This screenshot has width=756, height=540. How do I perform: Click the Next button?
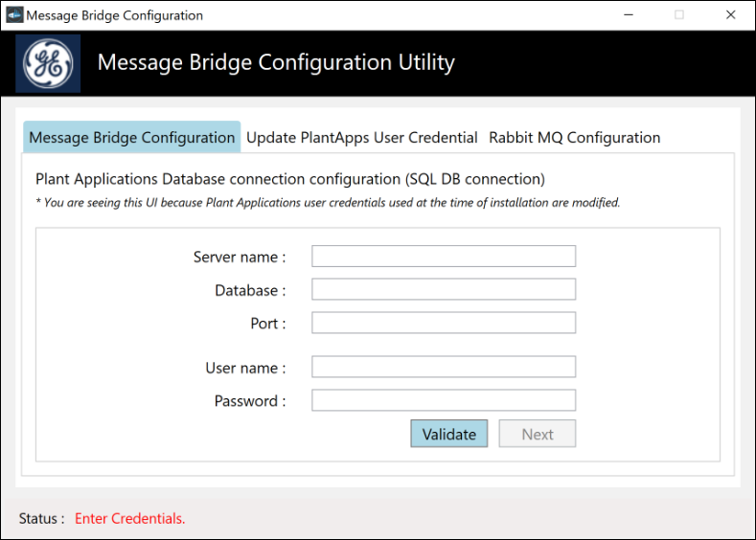(x=538, y=434)
